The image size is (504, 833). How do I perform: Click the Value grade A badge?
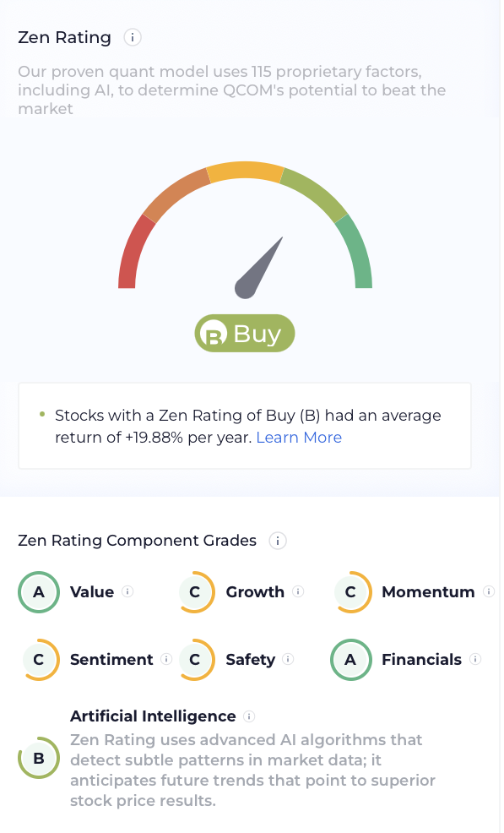coord(39,592)
